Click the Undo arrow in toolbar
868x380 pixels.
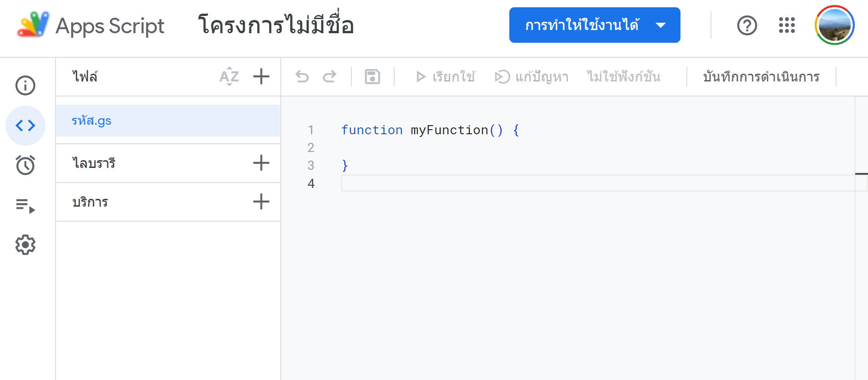(302, 76)
